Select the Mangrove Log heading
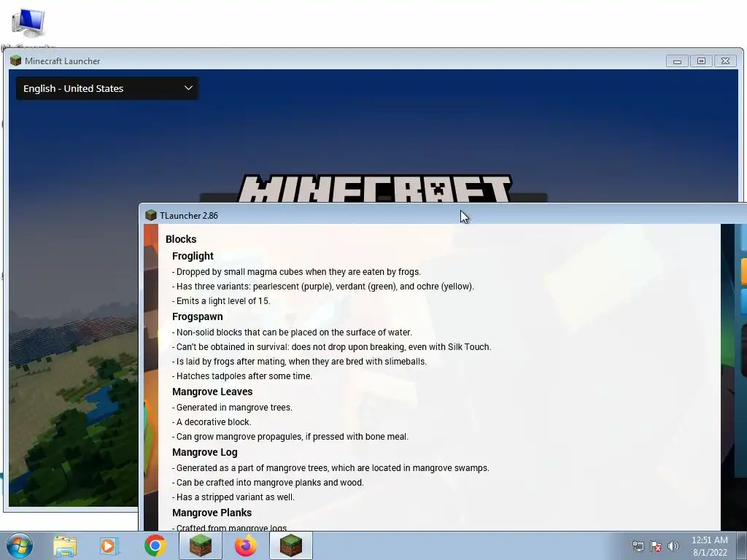The width and height of the screenshot is (747, 560). 204,452
